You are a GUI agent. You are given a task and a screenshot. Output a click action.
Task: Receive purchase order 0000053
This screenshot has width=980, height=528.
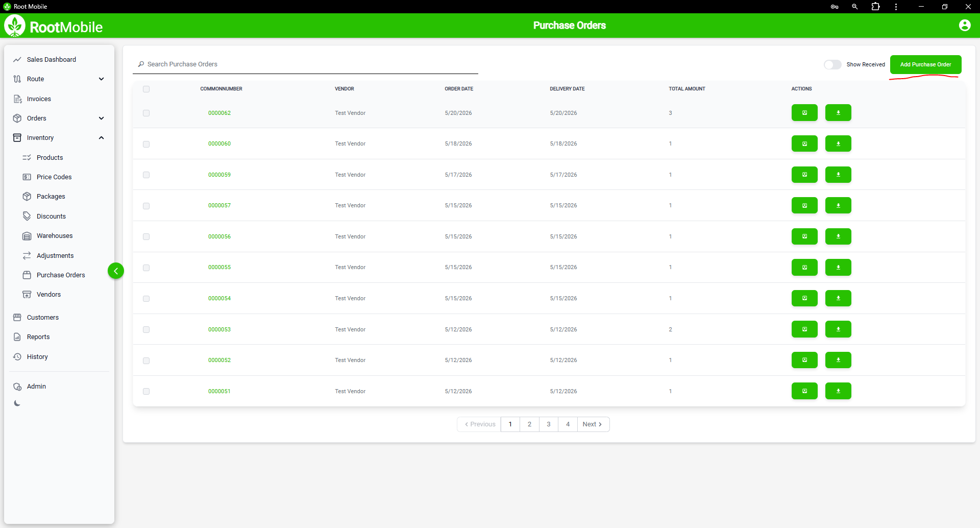804,329
